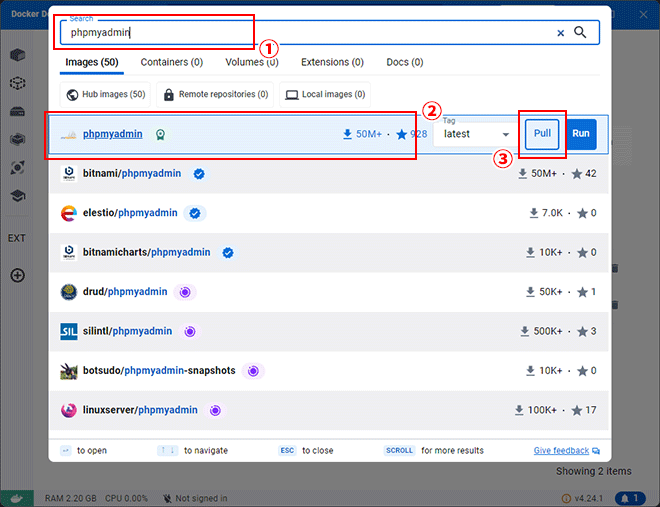
Task: Open Volumes from Docker Desktop sidebar
Action: pos(17,111)
